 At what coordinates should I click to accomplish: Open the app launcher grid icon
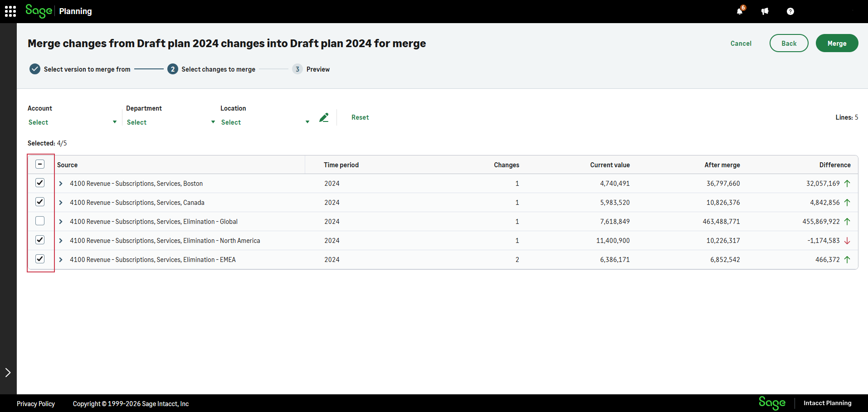10,11
